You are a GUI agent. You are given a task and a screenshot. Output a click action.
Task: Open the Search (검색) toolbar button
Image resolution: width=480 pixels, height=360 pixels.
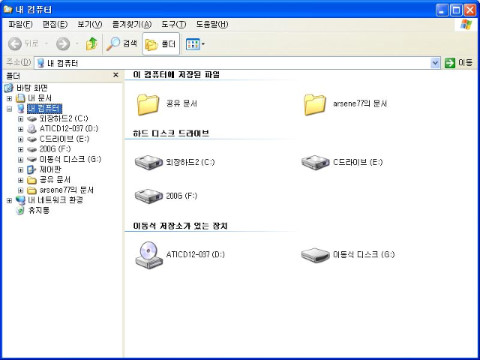(122, 43)
